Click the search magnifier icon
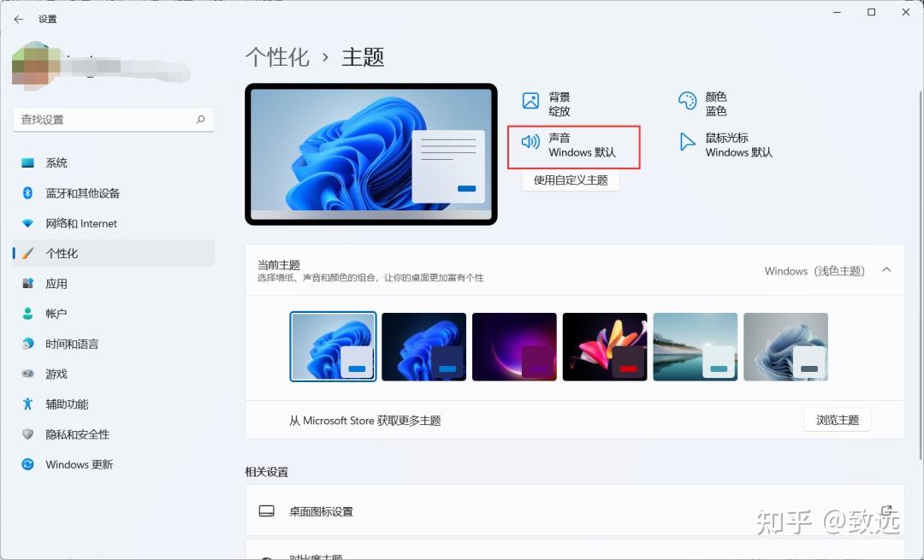 coord(200,120)
